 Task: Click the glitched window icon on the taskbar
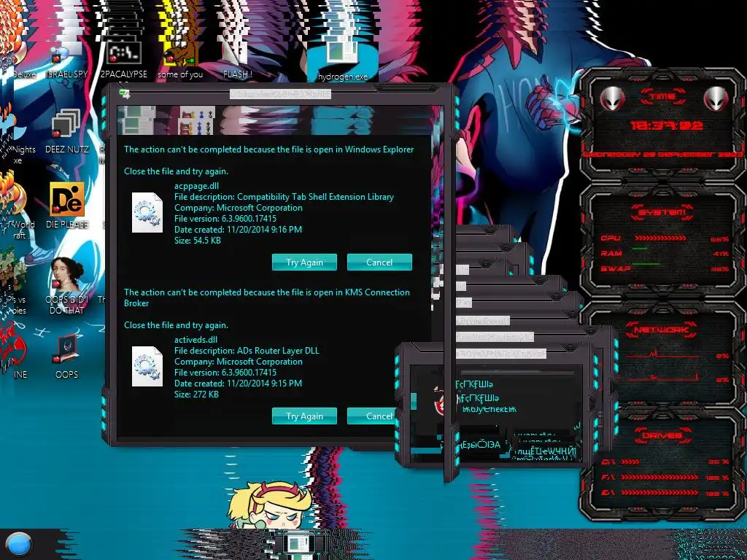click(298, 545)
